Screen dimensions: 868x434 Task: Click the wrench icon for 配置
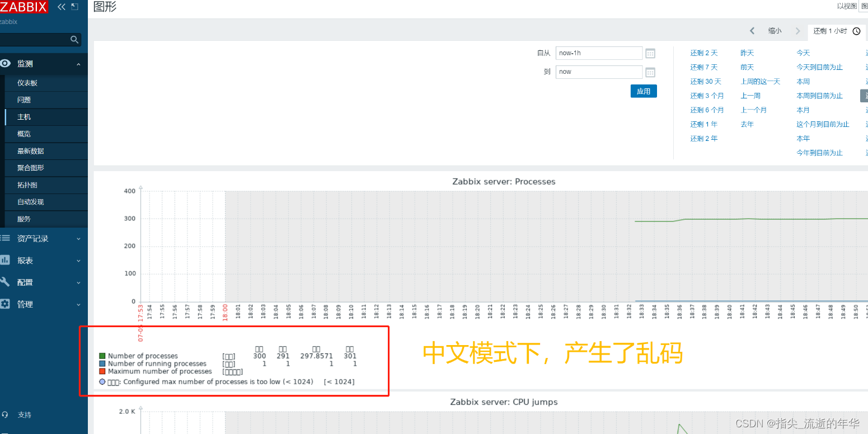click(x=5, y=282)
